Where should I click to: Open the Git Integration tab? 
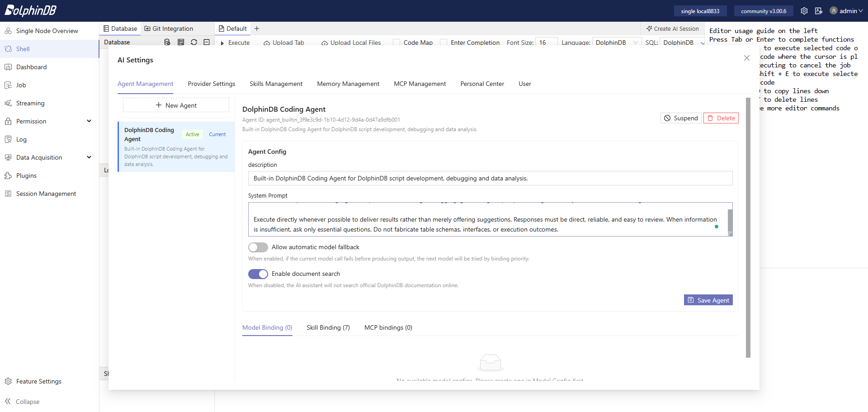tap(169, 28)
